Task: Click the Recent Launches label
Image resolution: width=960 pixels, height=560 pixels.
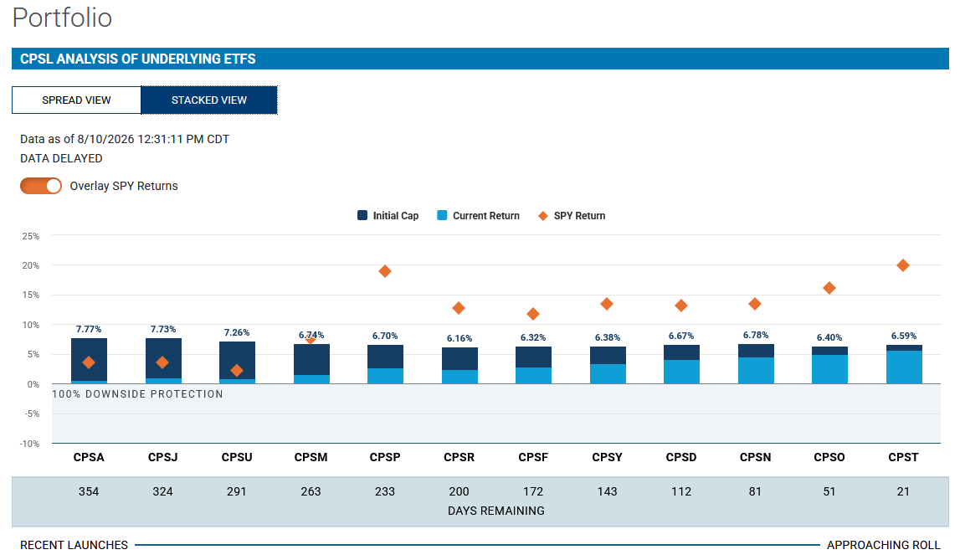Action: tap(74, 545)
